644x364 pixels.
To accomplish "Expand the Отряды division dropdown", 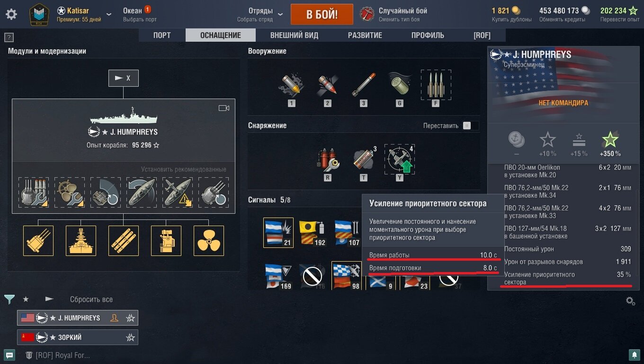I will point(280,14).
